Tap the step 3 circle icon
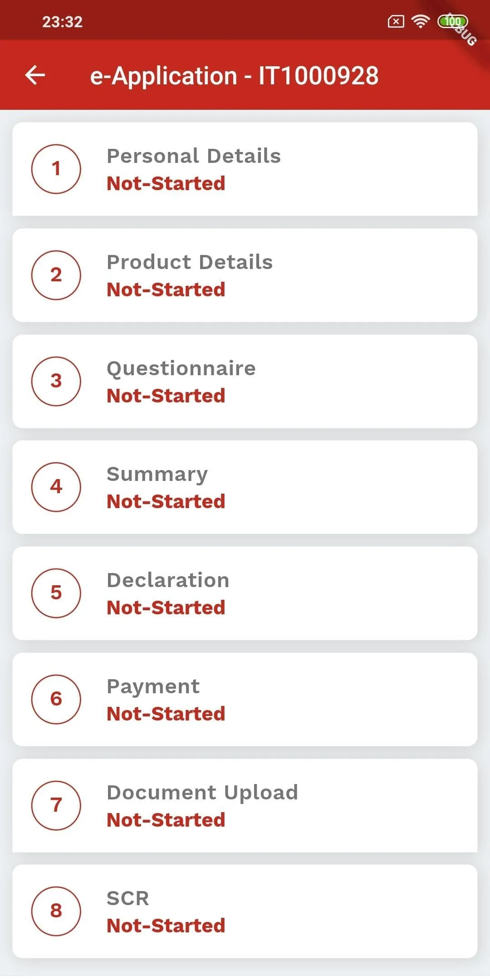The image size is (490, 980). [56, 381]
